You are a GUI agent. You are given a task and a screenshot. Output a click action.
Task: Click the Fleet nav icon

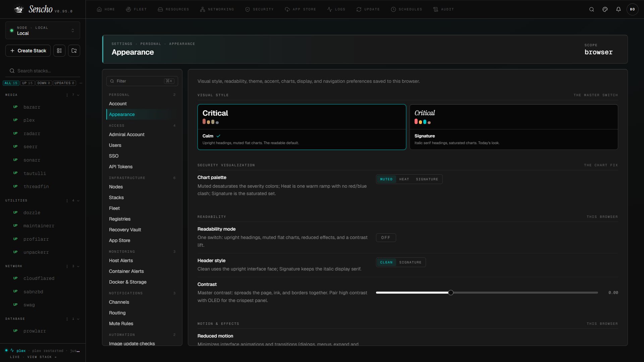pos(128,9)
